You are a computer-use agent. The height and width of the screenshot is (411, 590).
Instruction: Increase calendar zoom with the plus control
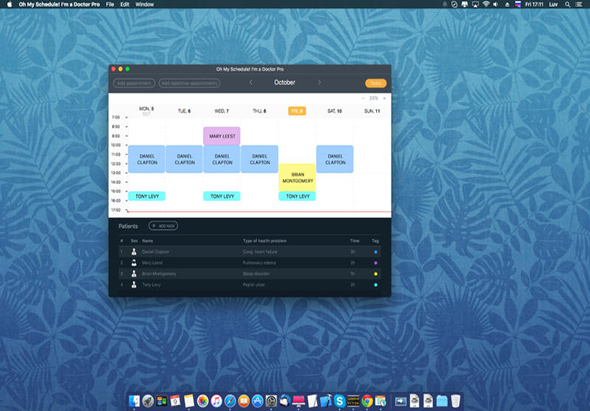point(384,98)
